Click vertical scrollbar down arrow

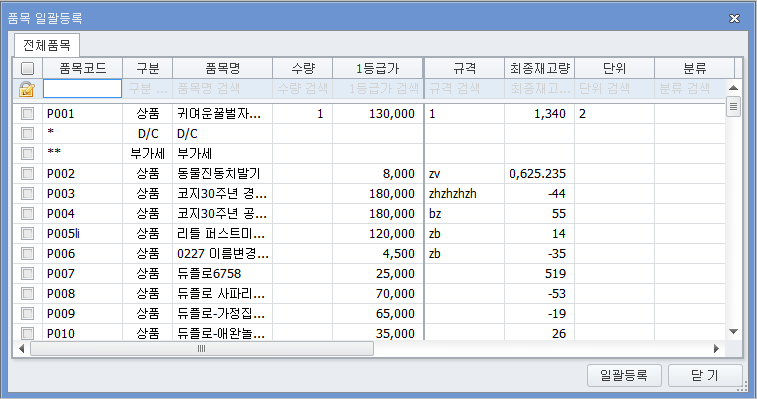tap(733, 331)
